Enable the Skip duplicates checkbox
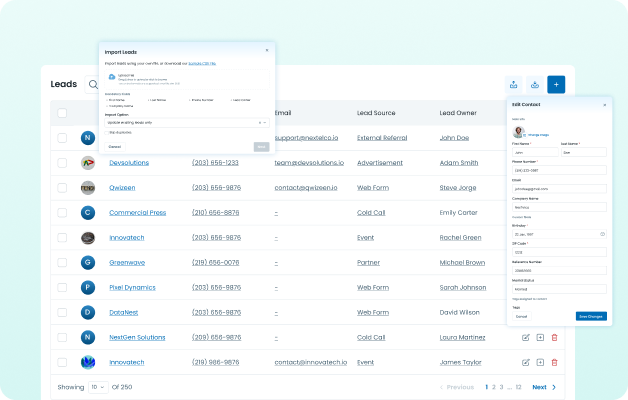Image resolution: width=628 pixels, height=400 pixels. 107,132
